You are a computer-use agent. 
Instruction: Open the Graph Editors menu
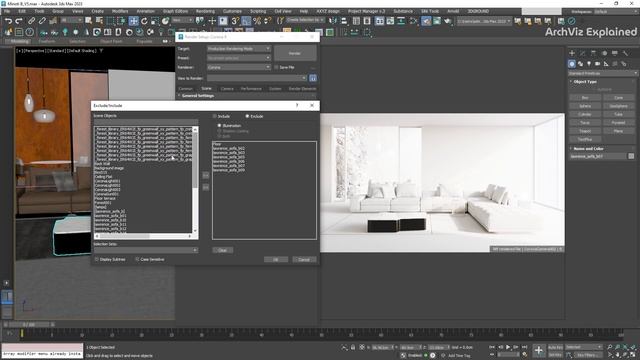(176, 11)
